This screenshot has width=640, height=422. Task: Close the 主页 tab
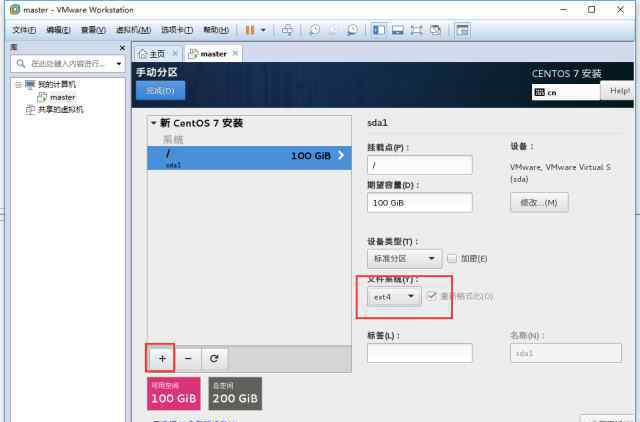(x=175, y=53)
